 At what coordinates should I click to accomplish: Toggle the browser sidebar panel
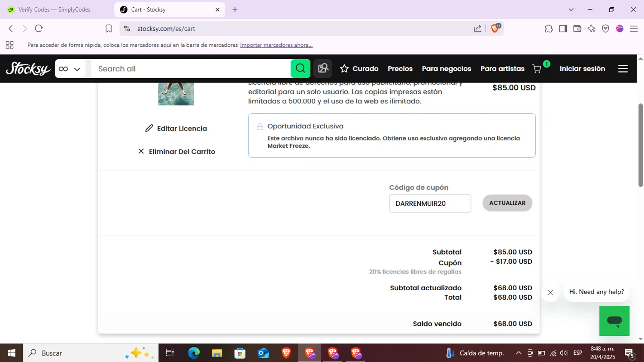563,28
